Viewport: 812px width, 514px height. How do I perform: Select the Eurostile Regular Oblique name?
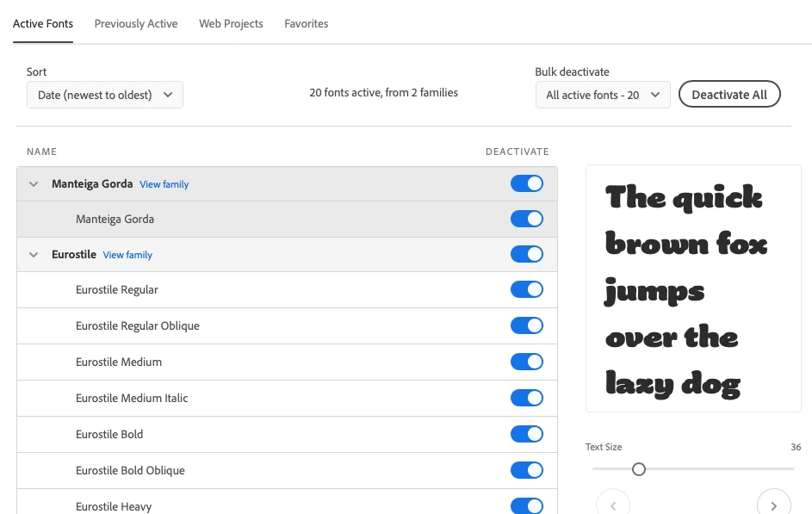137,326
